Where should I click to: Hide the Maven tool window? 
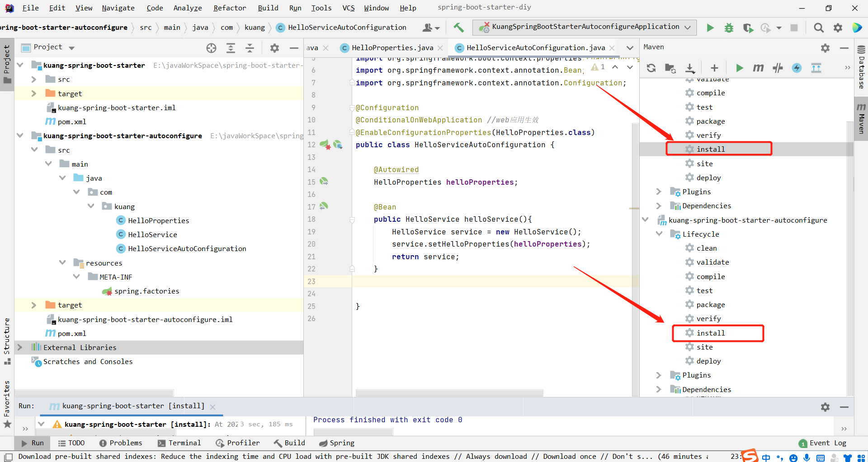coord(844,48)
